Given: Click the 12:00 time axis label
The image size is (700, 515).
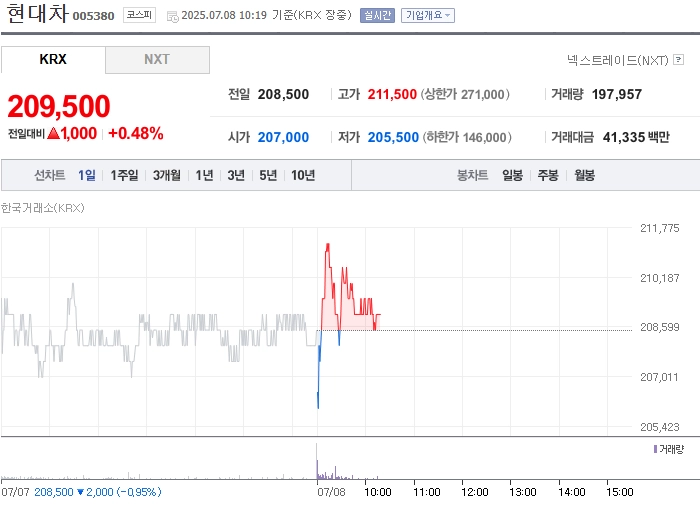Looking at the screenshot, I should [475, 492].
